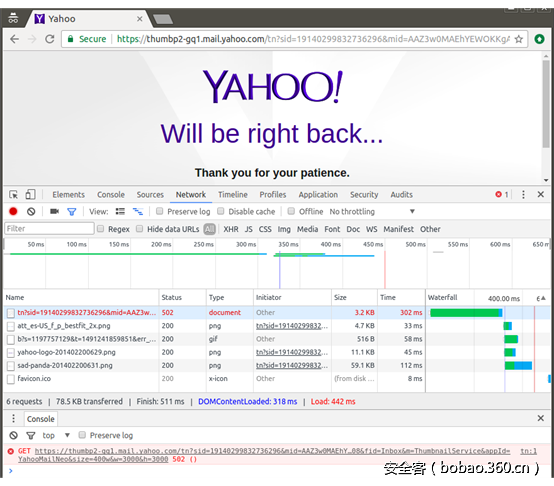Open a new tab with the blank tab button
This screenshot has width=554, height=486.
tap(163, 19)
